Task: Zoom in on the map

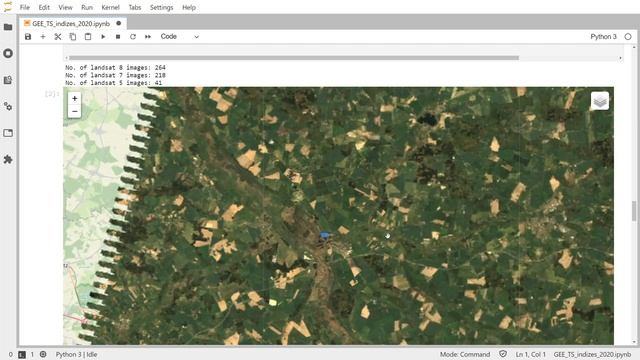Action: point(74,98)
